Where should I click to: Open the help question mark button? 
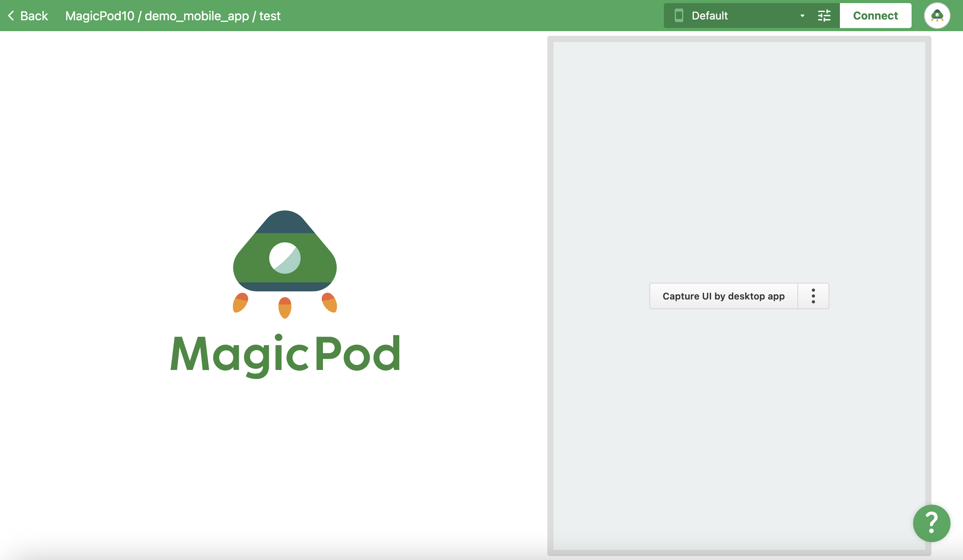pyautogui.click(x=931, y=523)
